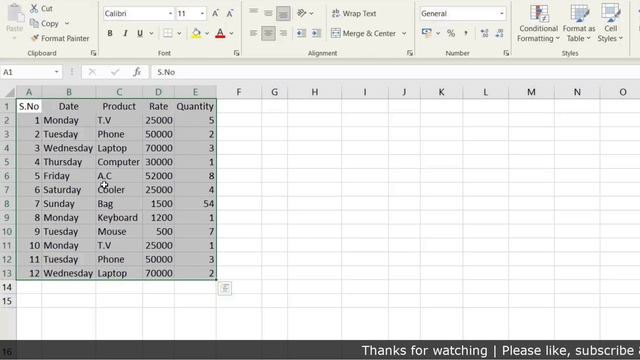This screenshot has height=360, width=640.
Task: Open Borders dropdown arrow
Action: 179,33
